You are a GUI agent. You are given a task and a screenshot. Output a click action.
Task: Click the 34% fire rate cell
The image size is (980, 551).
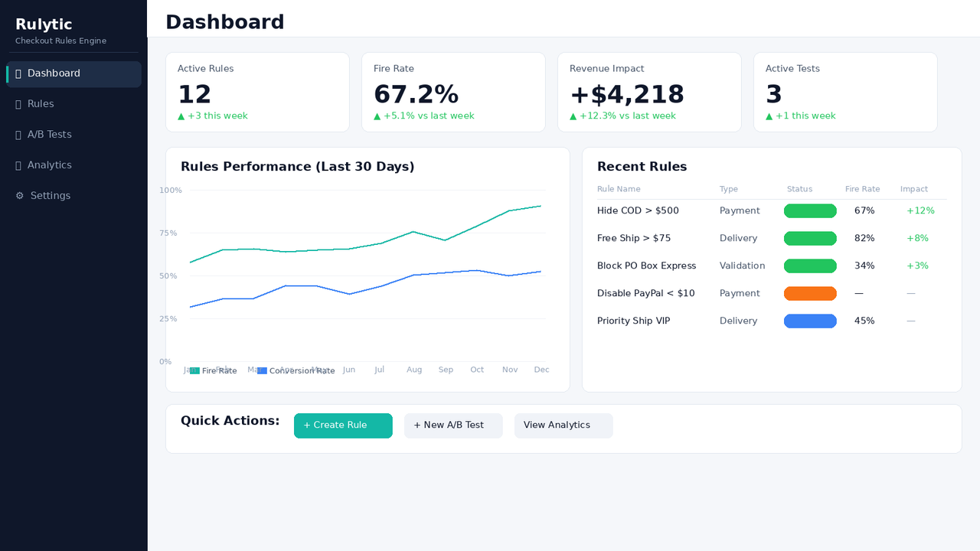[864, 266]
